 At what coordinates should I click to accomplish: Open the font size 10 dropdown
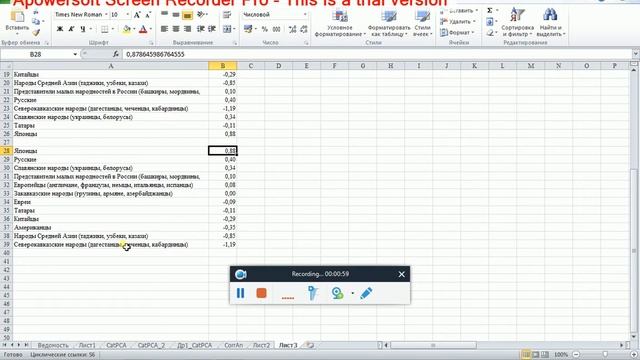[x=127, y=15]
